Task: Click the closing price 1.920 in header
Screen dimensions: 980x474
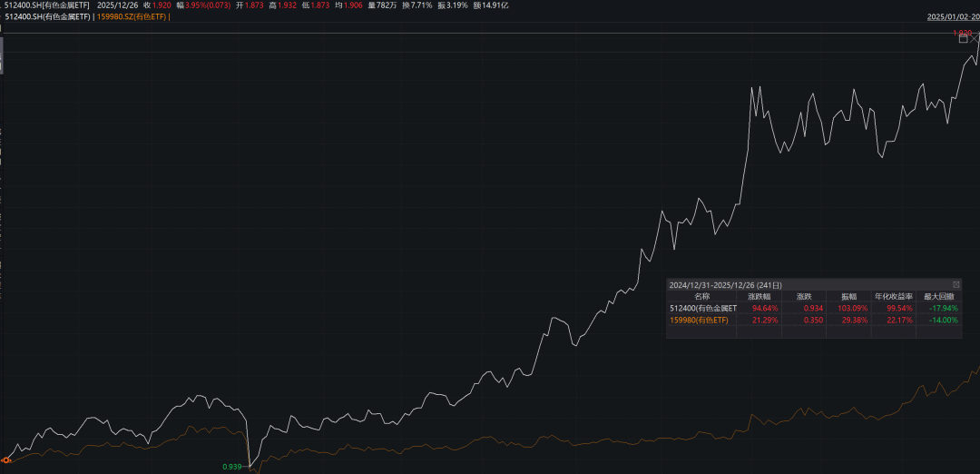Action: point(161,5)
